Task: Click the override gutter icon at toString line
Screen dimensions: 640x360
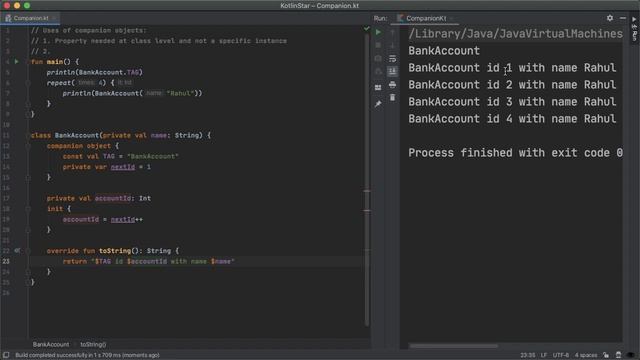Action: coord(17,251)
